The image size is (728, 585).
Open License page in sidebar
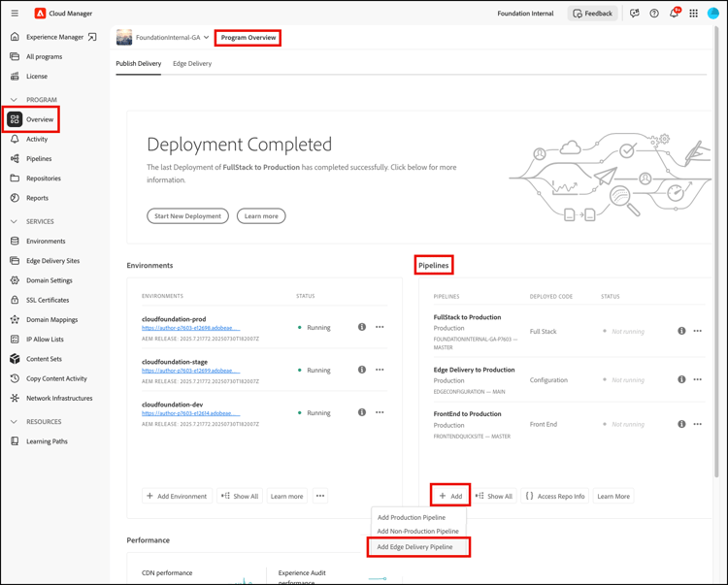point(37,76)
